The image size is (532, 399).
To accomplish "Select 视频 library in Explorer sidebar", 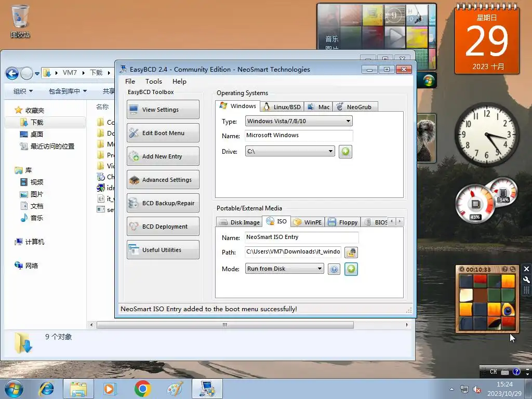I will 36,182.
